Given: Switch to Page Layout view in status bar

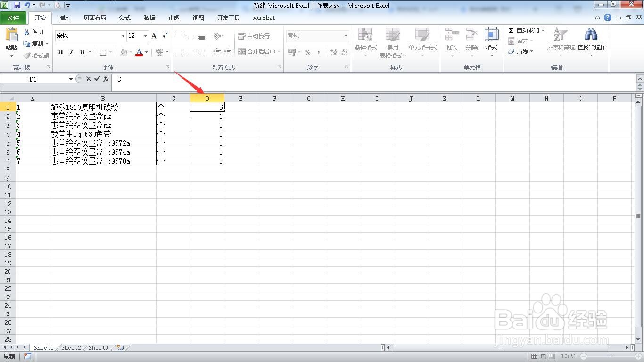Looking at the screenshot, I should (x=543, y=356).
